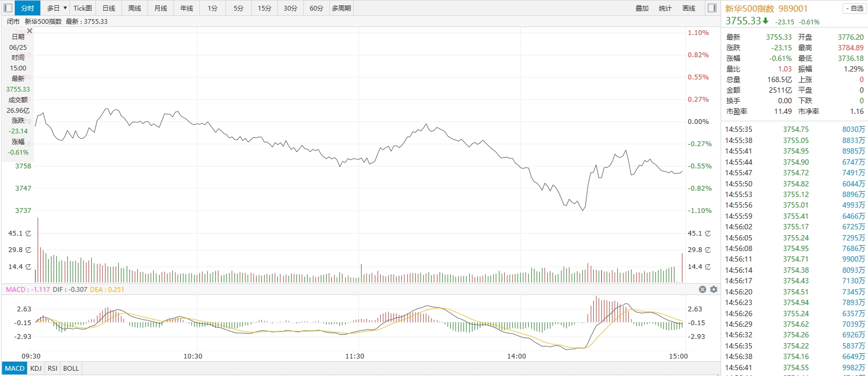Screen dimensions: 868x376
Task: Select the Tick图 chart view
Action: click(x=83, y=8)
